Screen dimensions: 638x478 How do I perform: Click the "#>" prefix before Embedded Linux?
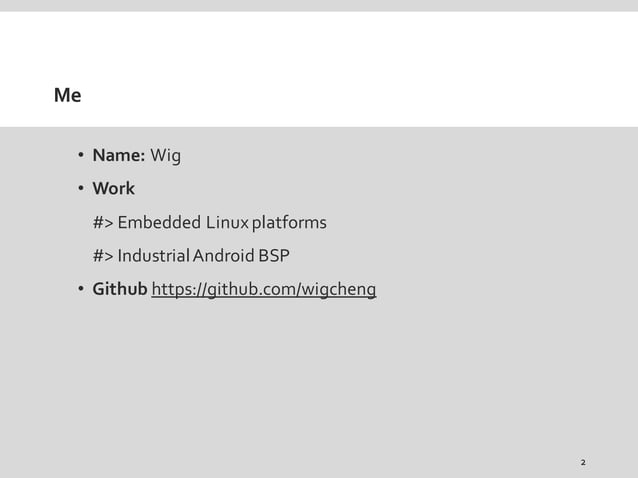click(103, 223)
